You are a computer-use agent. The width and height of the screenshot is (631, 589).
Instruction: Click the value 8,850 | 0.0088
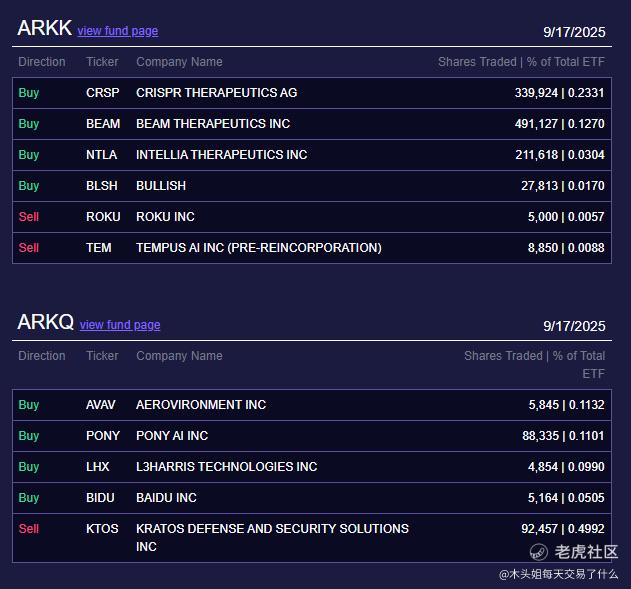(566, 248)
